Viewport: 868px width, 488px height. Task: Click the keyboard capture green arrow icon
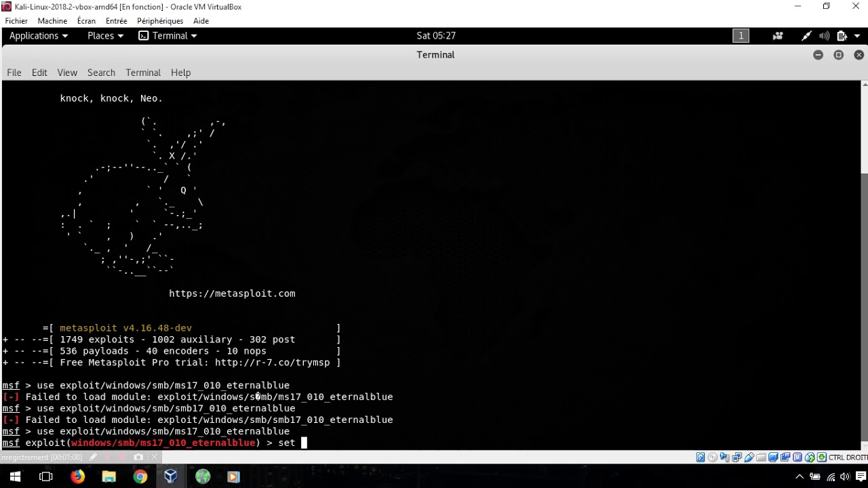point(822,457)
